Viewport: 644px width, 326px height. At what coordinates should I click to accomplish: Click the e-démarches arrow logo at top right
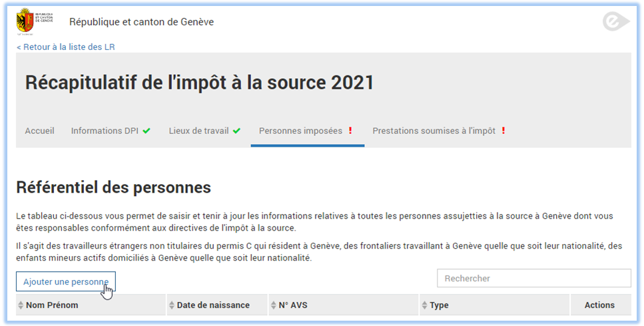click(616, 21)
